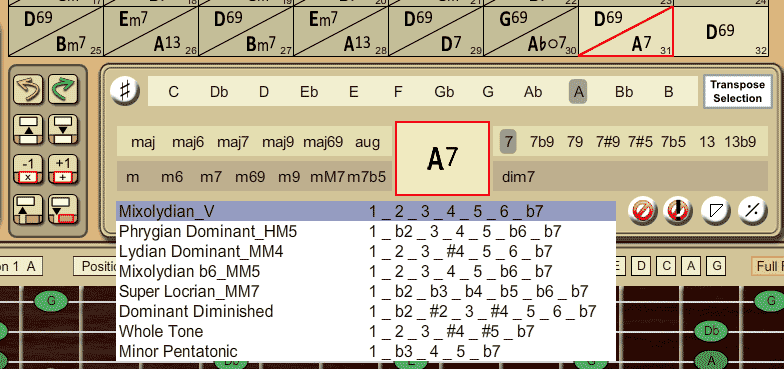The width and height of the screenshot is (784, 369).
Task: Choose the 7#5 chord type
Action: click(640, 142)
